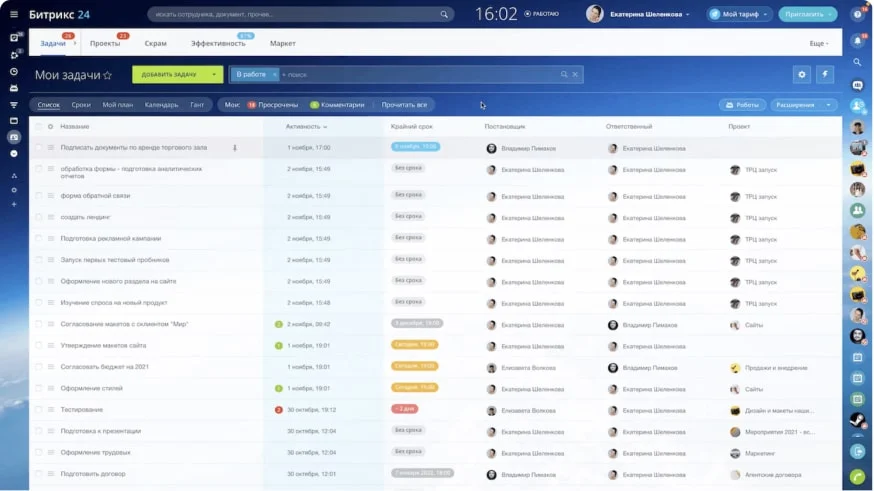
Task: Expand the arrow on the Добавить задачу button
Action: [x=213, y=75]
